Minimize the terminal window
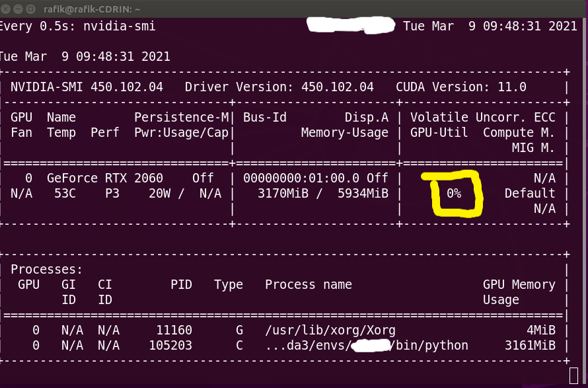This screenshot has width=588, height=388. (19, 9)
